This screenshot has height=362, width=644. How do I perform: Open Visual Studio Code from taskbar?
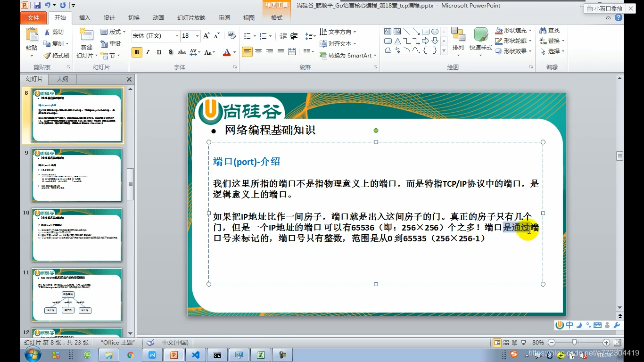(195, 355)
